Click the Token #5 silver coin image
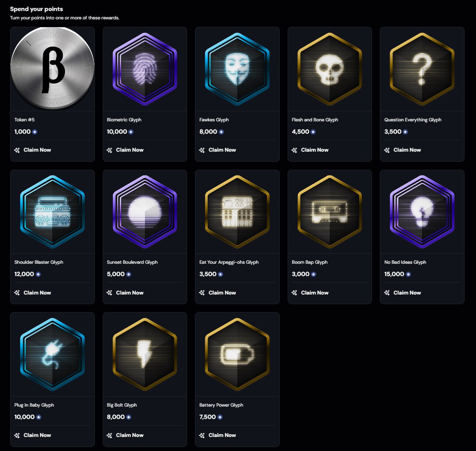Image resolution: width=476 pixels, height=451 pixels. coord(52,69)
